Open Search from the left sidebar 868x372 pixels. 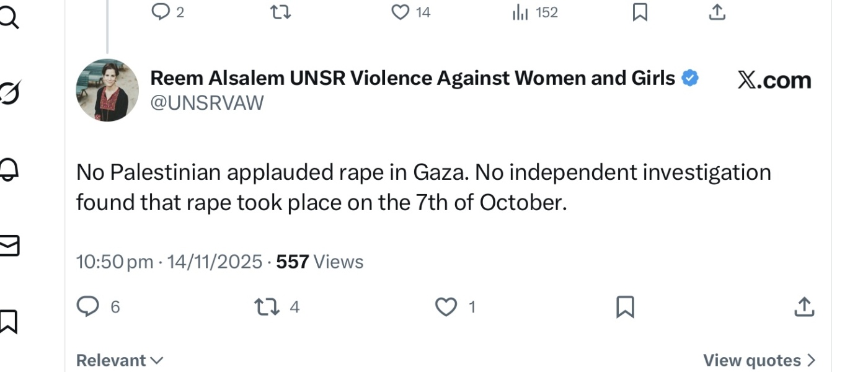(x=9, y=17)
